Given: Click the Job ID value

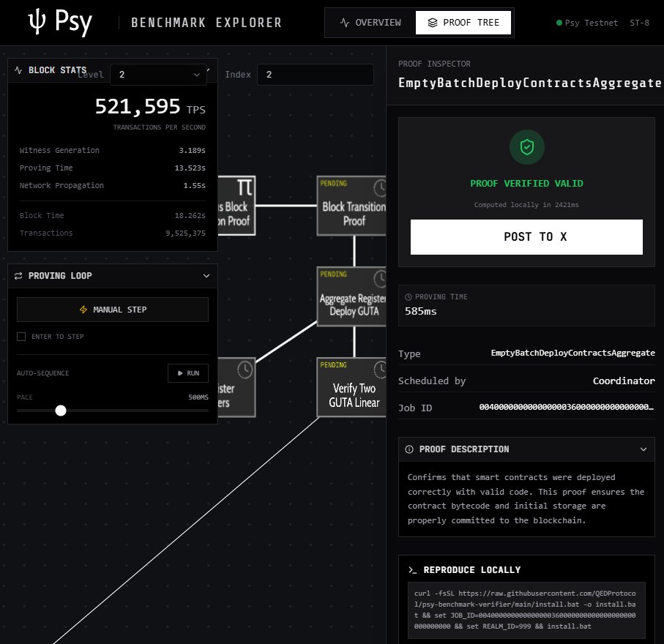Looking at the screenshot, I should (x=567, y=407).
